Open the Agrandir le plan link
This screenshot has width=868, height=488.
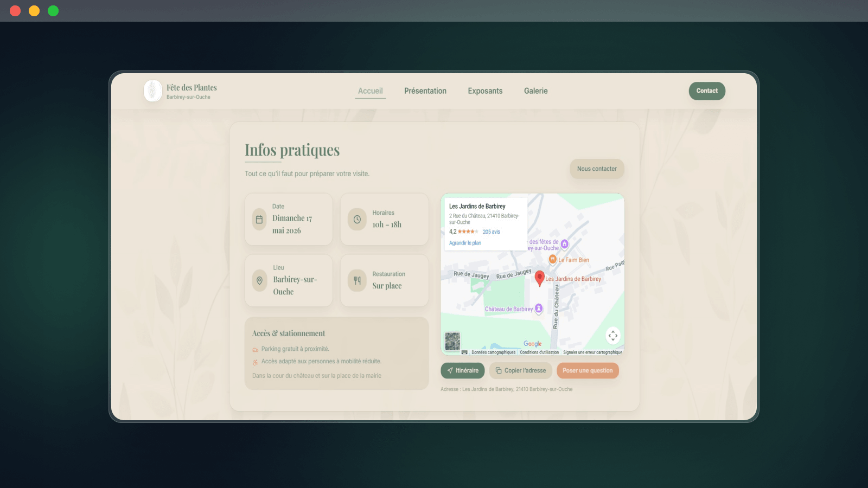465,243
